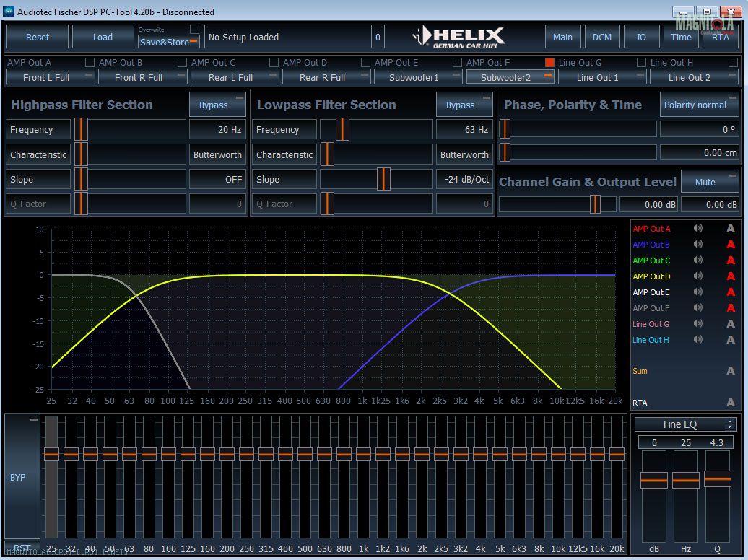Click the No Setup Loaded field
The image size is (748, 560).
287,38
